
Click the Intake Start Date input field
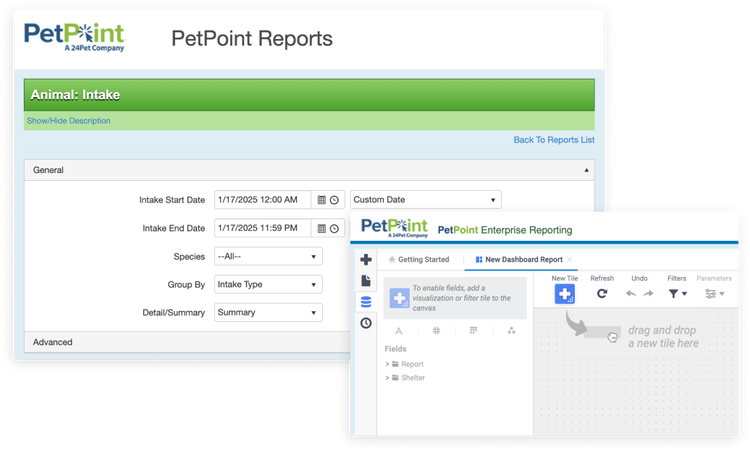(263, 200)
